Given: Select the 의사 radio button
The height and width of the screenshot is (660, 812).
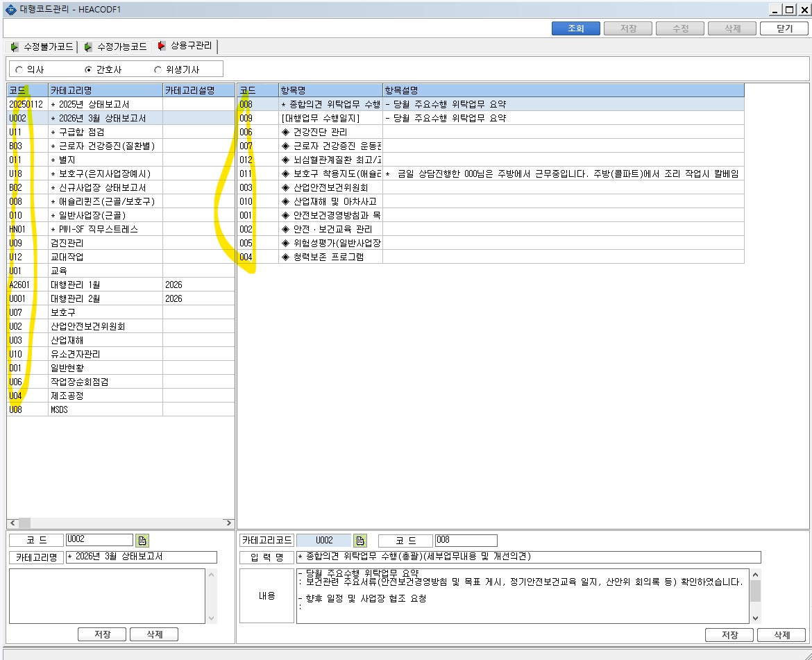Looking at the screenshot, I should [x=19, y=69].
